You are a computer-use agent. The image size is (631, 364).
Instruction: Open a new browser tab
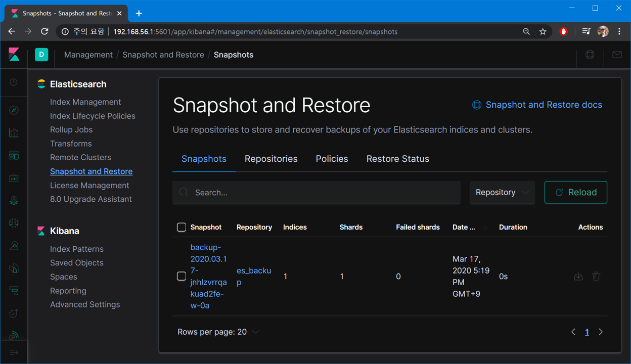click(x=139, y=13)
